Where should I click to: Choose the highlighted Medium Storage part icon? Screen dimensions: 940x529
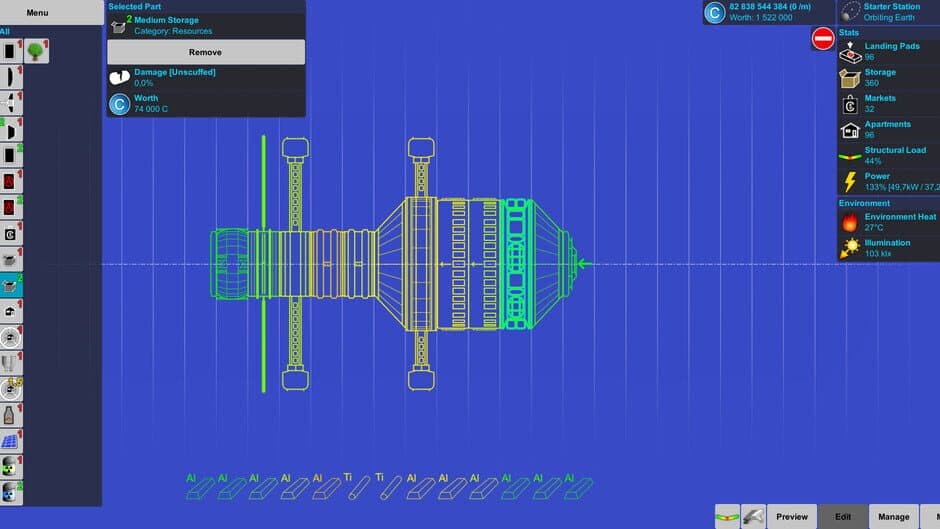tap(11, 285)
